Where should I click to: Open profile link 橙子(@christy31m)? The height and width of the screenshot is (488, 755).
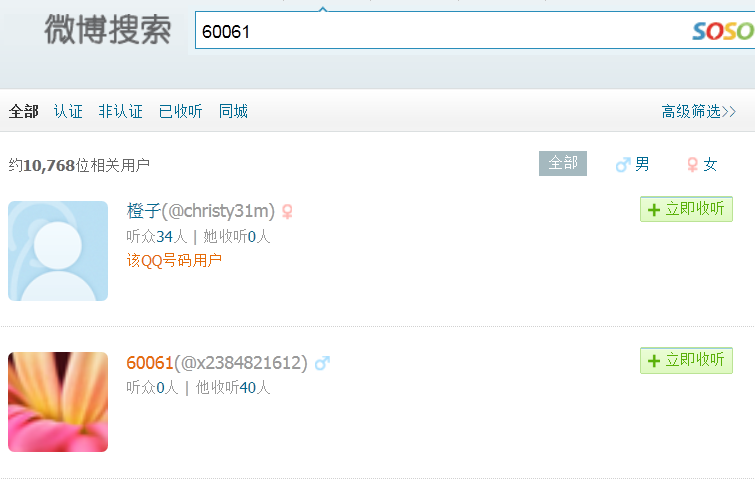coord(200,211)
